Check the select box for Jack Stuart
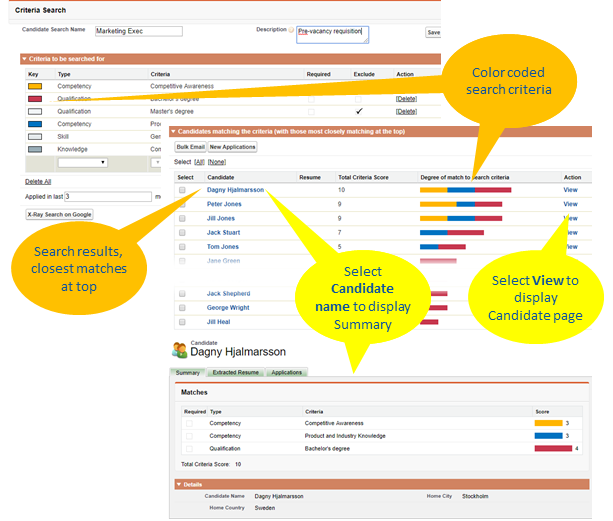This screenshot has height=521, width=613. pos(182,232)
